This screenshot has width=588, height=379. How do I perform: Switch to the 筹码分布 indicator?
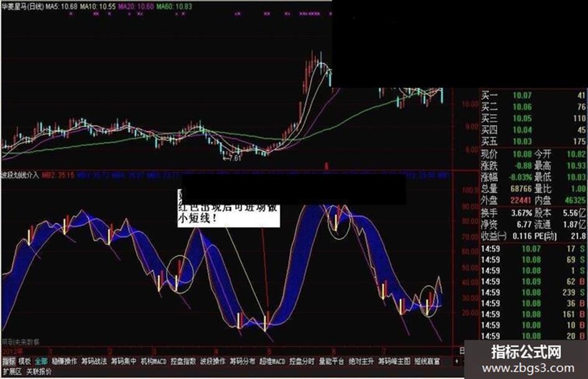(242, 362)
